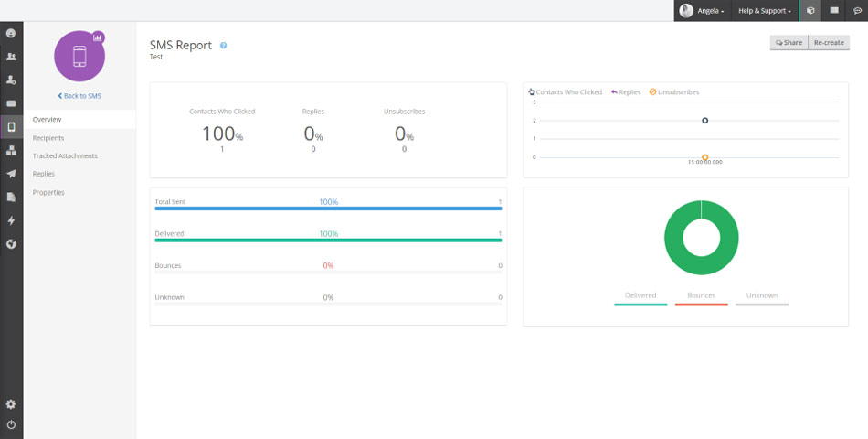This screenshot has width=868, height=439.
Task: Switch to the Recipients tab
Action: pyautogui.click(x=48, y=138)
